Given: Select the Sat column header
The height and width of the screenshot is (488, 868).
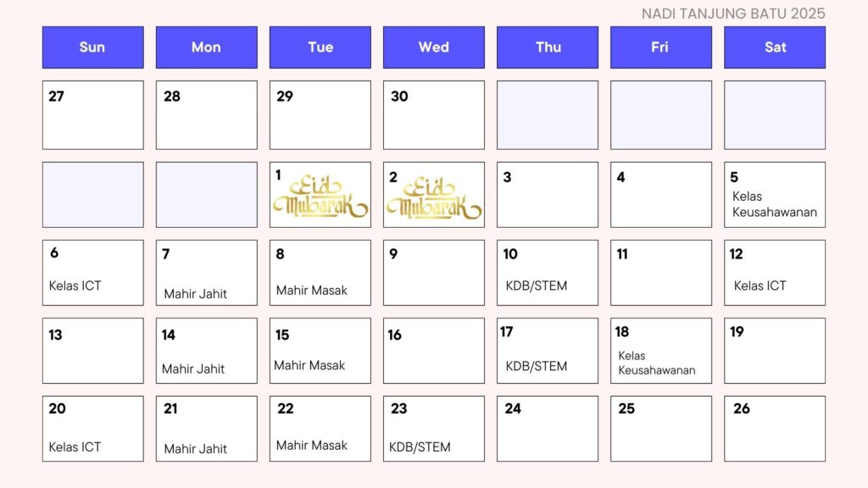Looking at the screenshot, I should [775, 47].
